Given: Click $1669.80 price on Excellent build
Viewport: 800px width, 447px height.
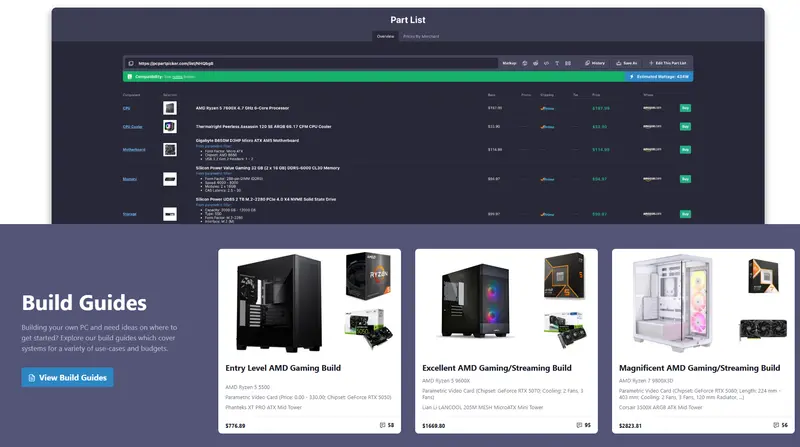Looking at the screenshot, I should coord(434,426).
